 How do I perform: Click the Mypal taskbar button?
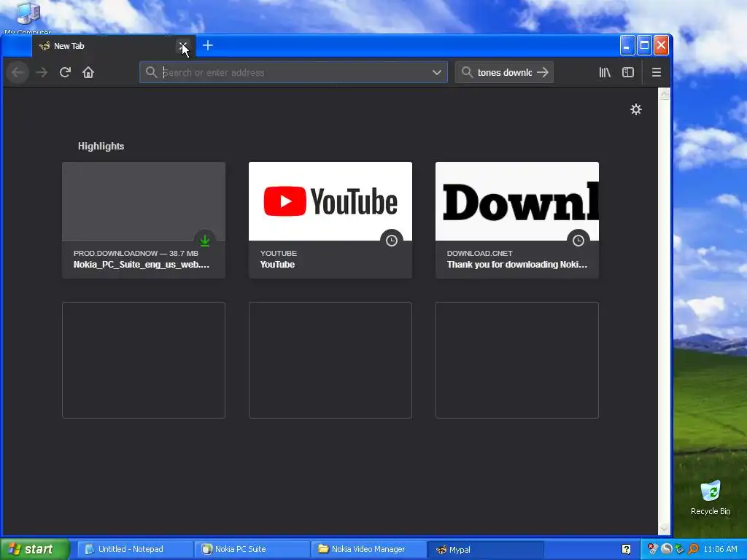(485, 549)
